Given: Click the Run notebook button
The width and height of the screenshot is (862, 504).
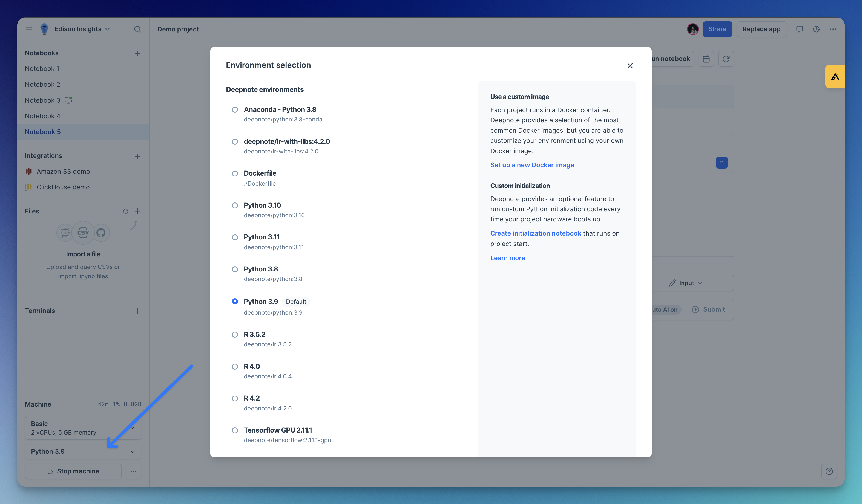Looking at the screenshot, I should coord(672,59).
